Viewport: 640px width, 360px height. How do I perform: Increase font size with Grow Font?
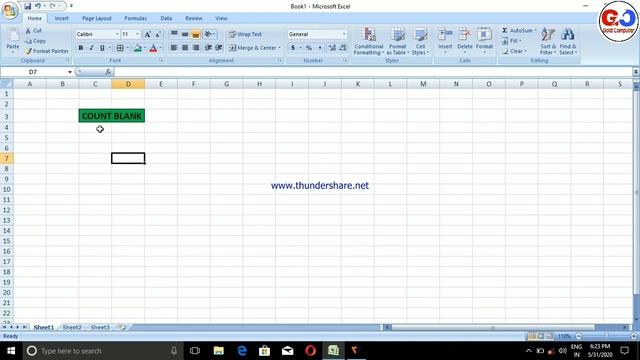[148, 34]
